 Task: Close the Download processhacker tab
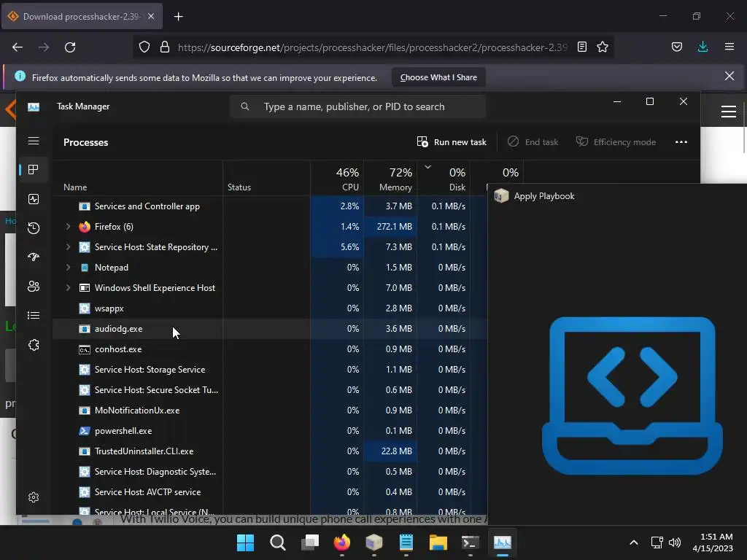[x=150, y=16]
